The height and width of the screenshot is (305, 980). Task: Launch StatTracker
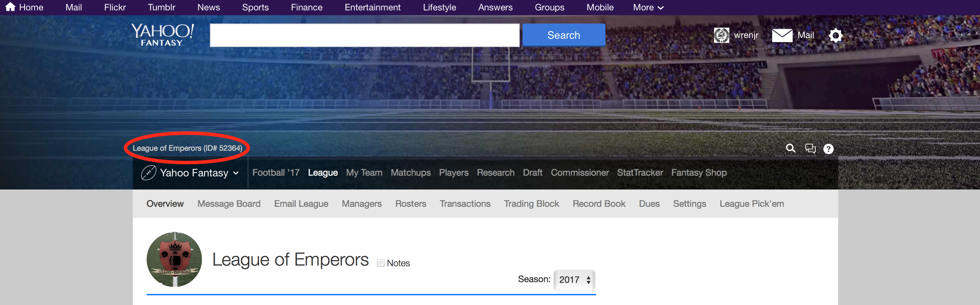click(639, 173)
